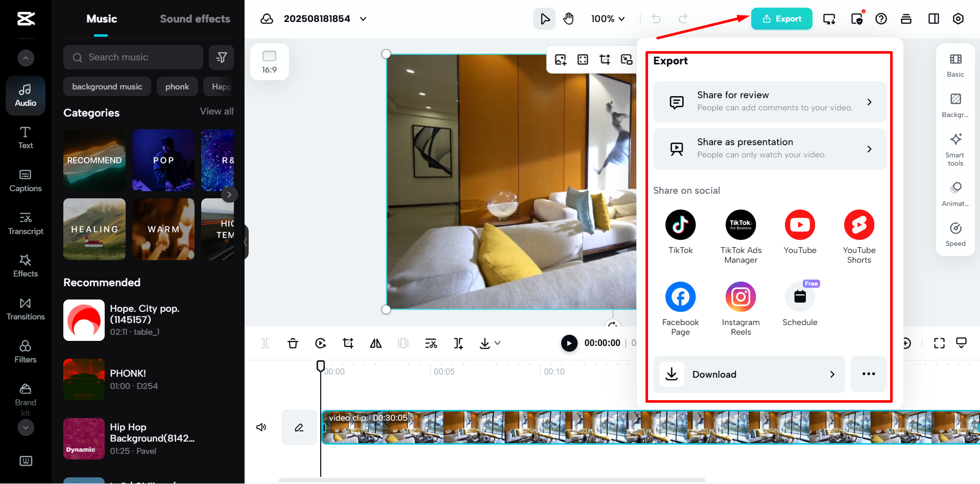Click the music filter icon
Screen dimensions: 980x484
[x=221, y=57]
